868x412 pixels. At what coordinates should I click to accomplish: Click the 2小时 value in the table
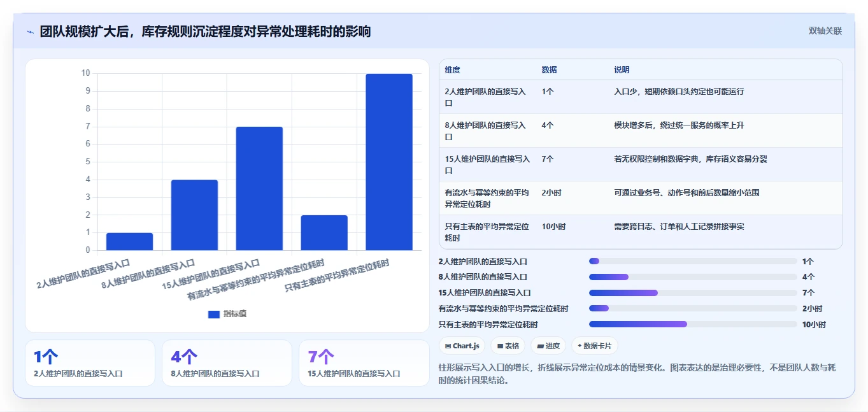coord(551,192)
